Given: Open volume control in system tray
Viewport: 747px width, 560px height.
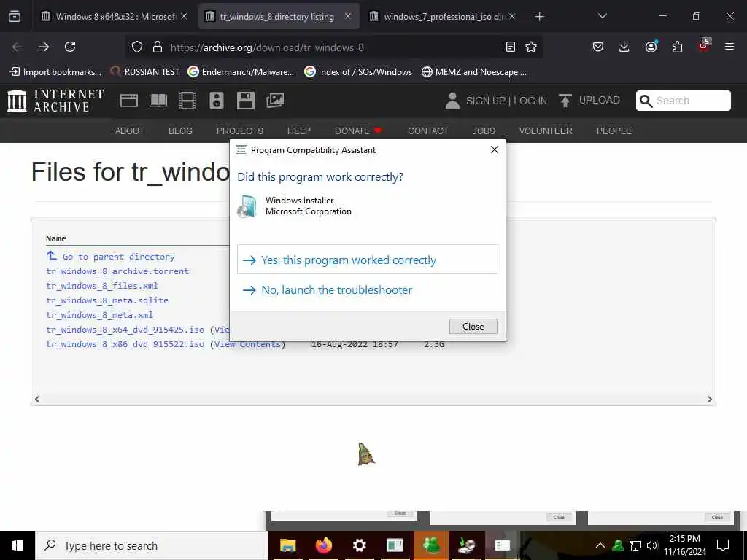Looking at the screenshot, I should pyautogui.click(x=652, y=545).
